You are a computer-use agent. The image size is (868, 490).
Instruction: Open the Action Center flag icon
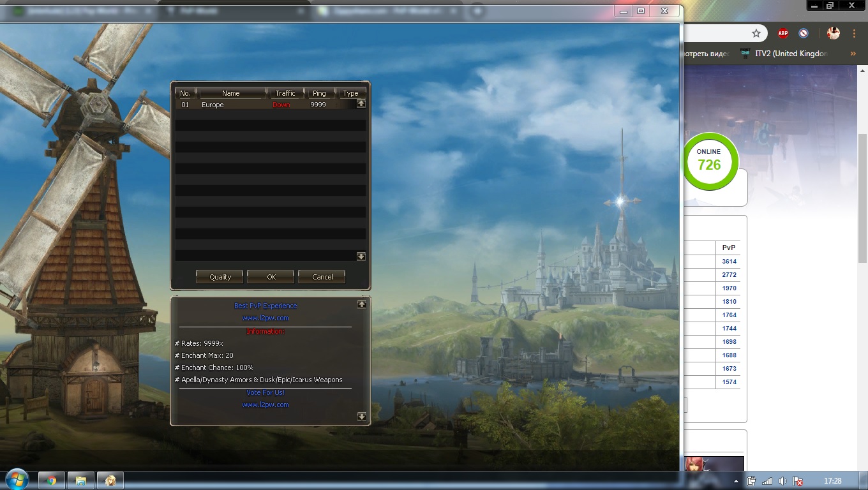(x=798, y=481)
